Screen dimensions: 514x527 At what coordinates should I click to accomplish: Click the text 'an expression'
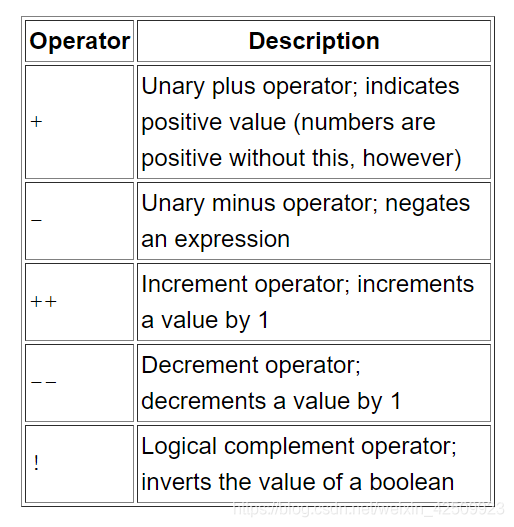215,239
